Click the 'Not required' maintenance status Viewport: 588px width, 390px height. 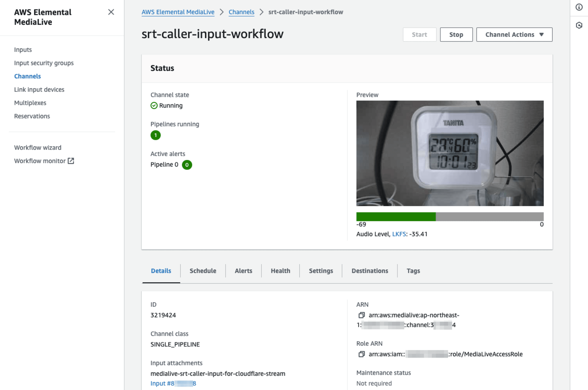[x=374, y=384]
